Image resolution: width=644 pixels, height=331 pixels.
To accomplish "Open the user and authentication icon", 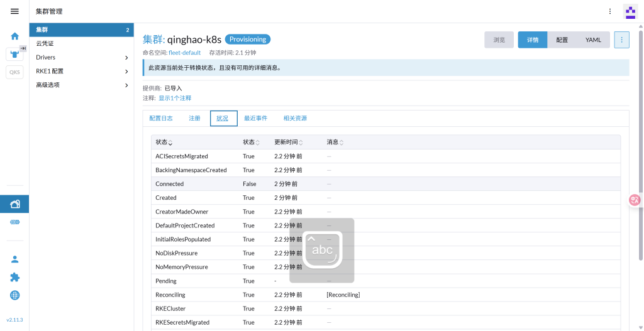I will click(14, 259).
